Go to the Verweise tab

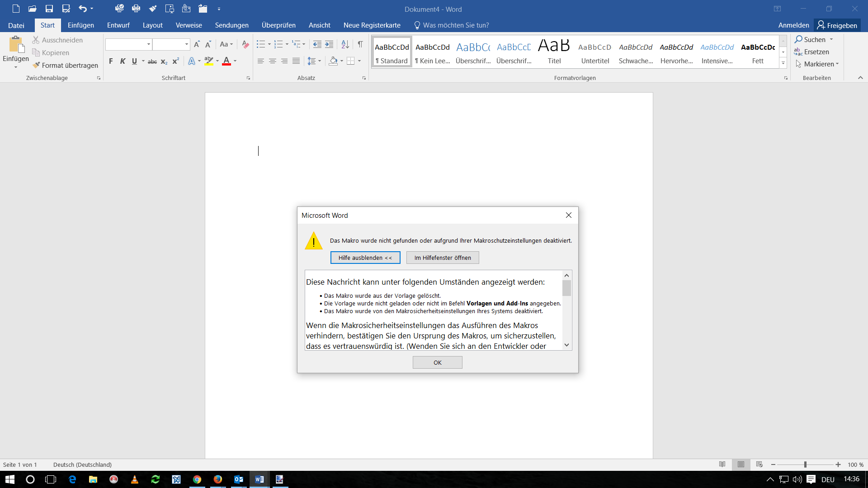point(189,25)
